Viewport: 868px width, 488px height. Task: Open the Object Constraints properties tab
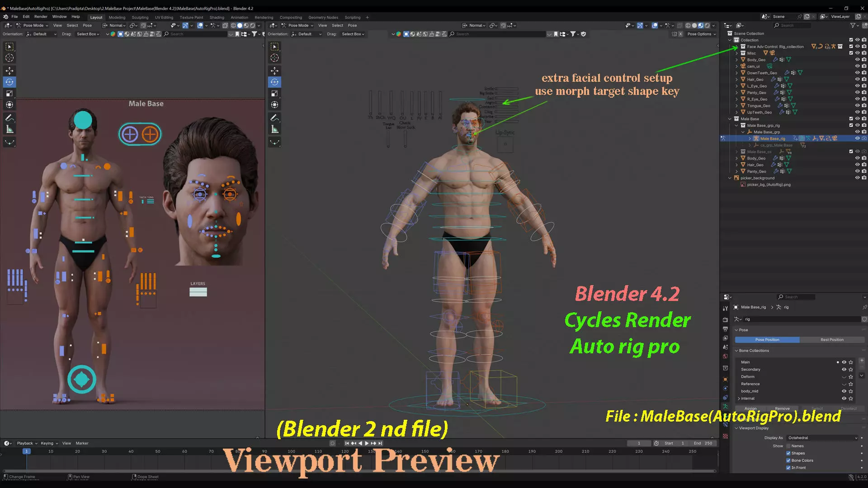[725, 398]
